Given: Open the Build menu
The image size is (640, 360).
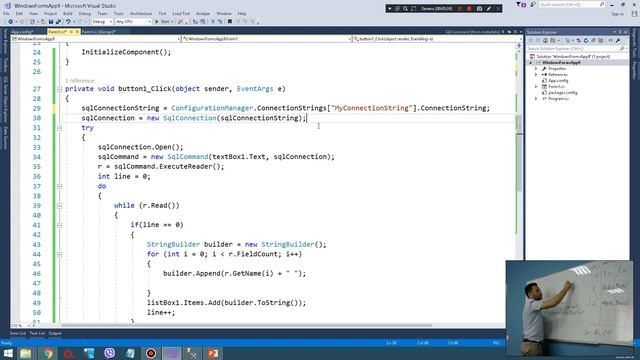Looking at the screenshot, I should click(68, 13).
